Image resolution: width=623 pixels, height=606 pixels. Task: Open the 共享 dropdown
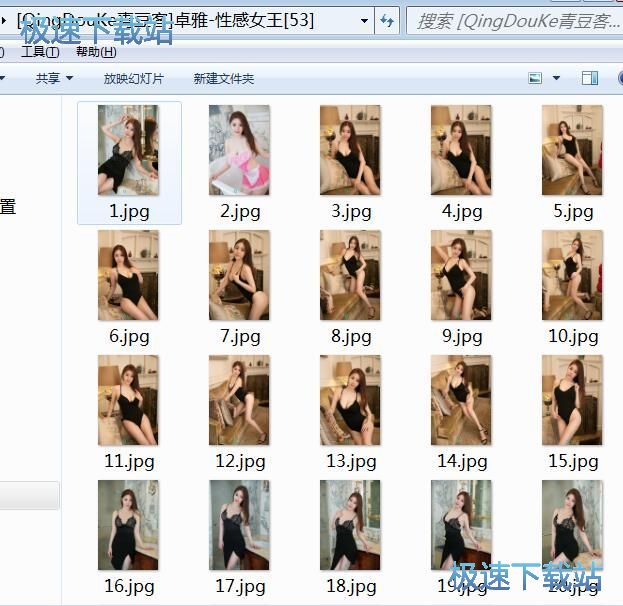[54, 78]
